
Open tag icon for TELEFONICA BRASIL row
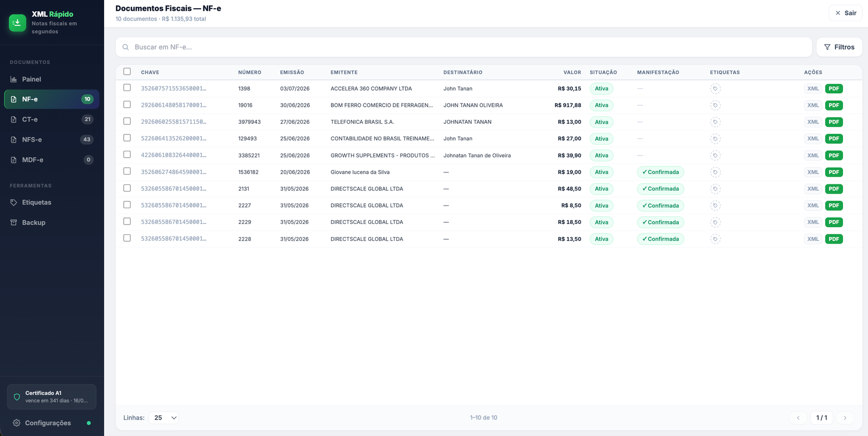point(716,122)
